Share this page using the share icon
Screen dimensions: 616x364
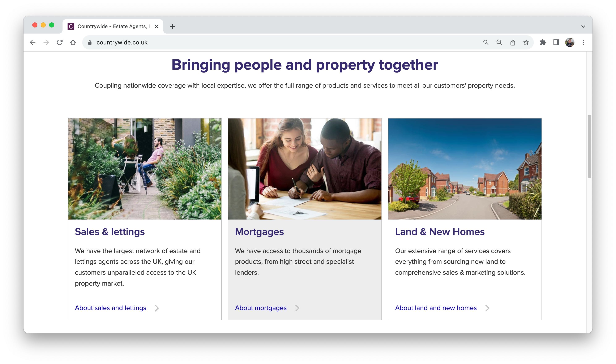coord(513,42)
